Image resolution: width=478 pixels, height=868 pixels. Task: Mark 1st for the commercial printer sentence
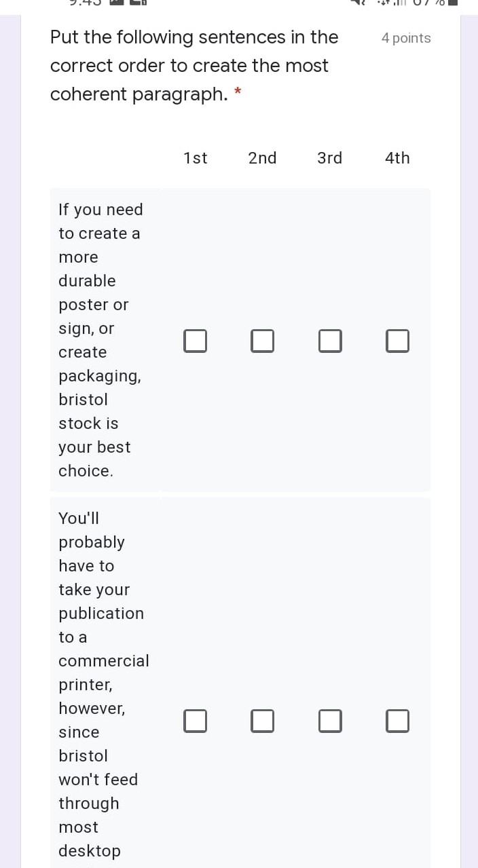pyautogui.click(x=195, y=721)
